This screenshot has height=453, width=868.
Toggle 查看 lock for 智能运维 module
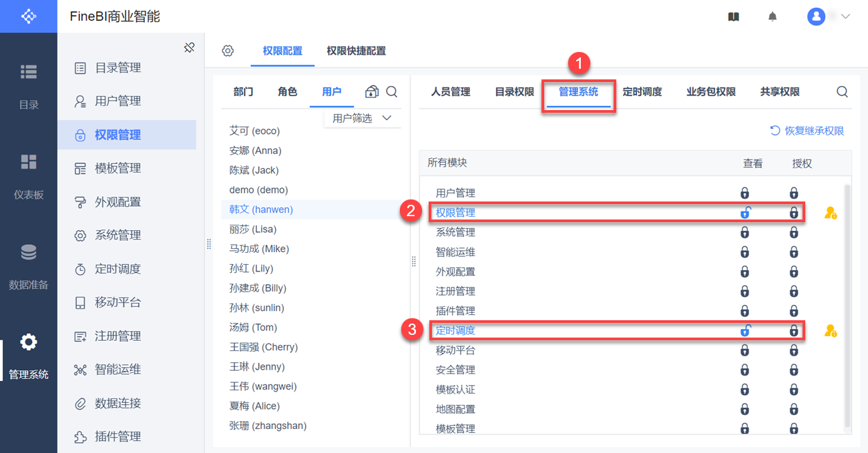click(745, 252)
